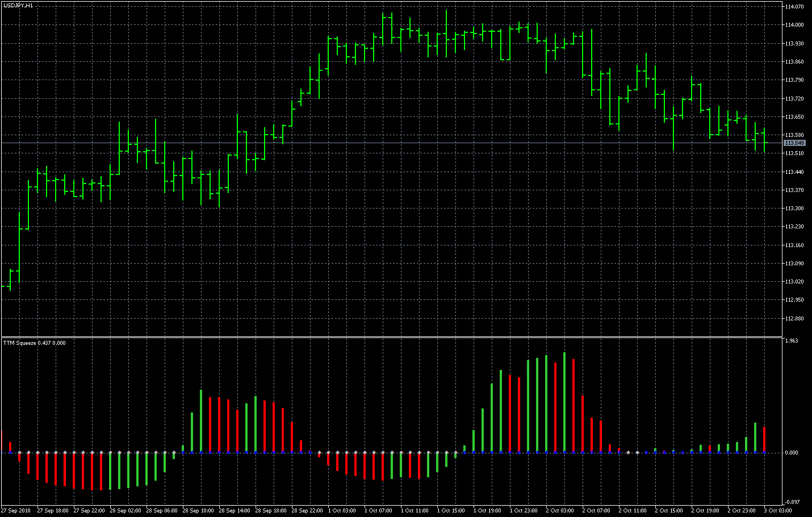Click the 114.070 price axis label

794,7
